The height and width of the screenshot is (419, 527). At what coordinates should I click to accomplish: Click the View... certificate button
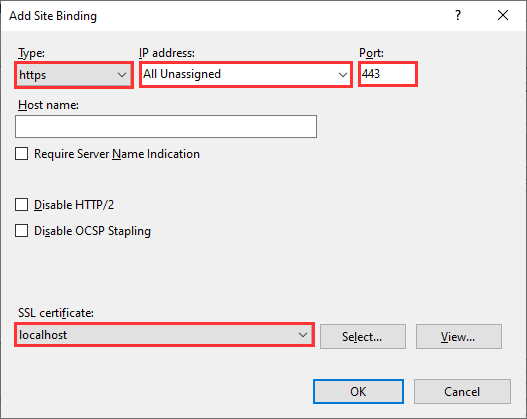pyautogui.click(x=459, y=336)
